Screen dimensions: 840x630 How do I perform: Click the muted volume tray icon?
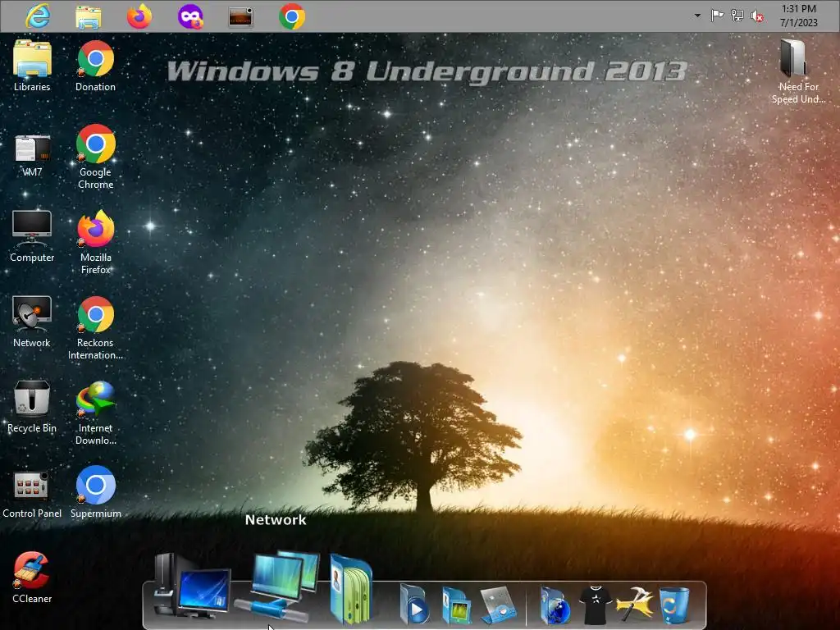[757, 16]
